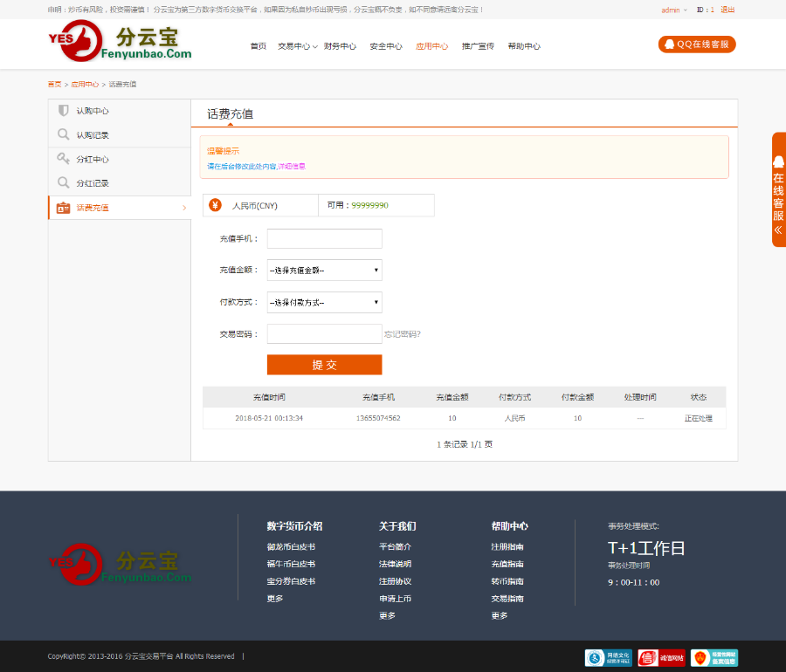Open 推广宣传 menu
Screen dimensions: 786x672
coord(478,46)
